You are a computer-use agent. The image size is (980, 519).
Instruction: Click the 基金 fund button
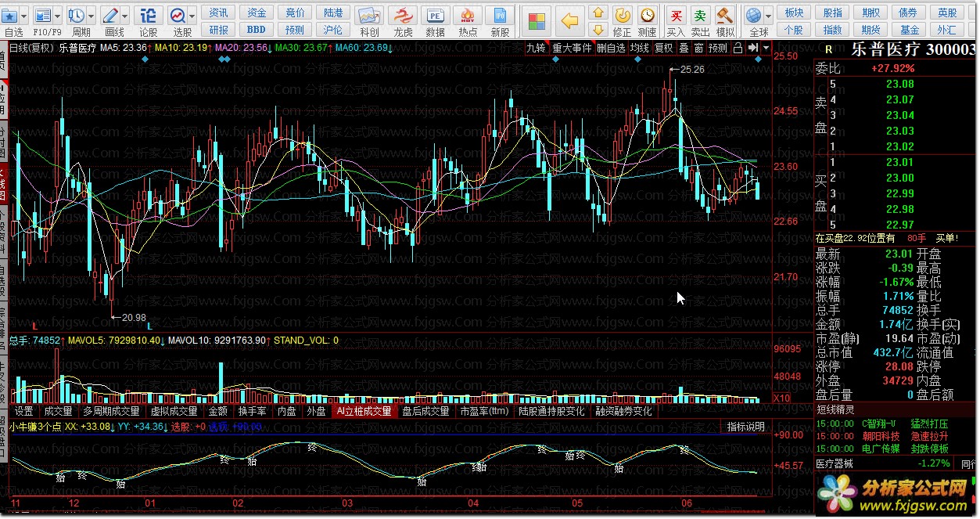pyautogui.click(x=909, y=30)
